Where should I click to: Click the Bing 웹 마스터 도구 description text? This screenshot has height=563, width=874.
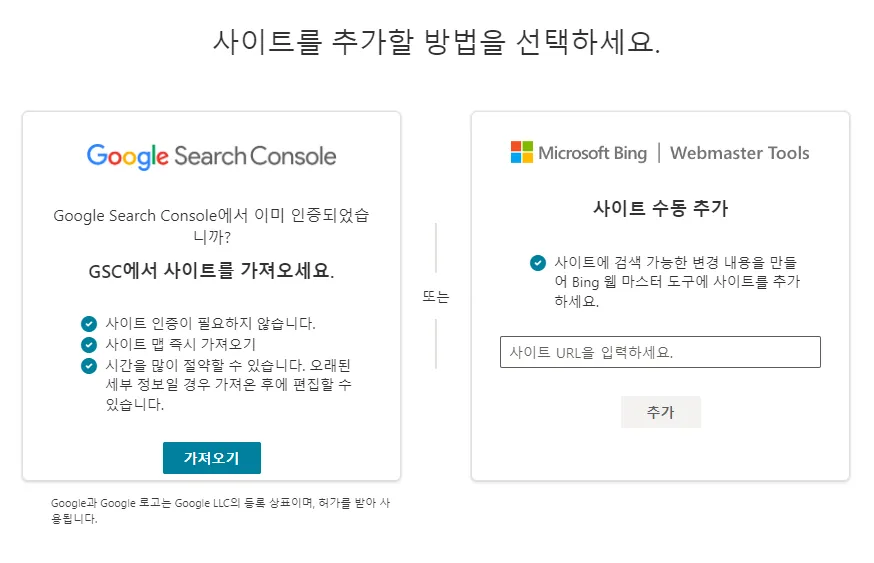pyautogui.click(x=677, y=282)
